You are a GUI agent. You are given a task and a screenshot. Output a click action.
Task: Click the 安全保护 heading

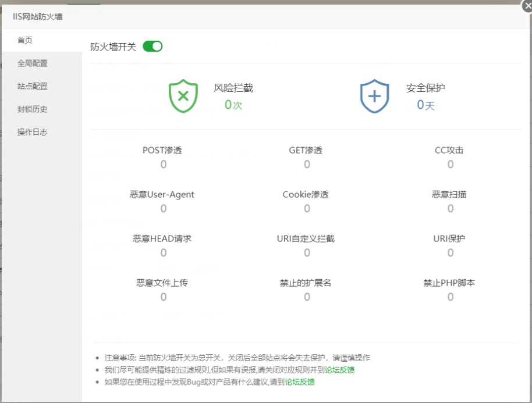pyautogui.click(x=426, y=88)
